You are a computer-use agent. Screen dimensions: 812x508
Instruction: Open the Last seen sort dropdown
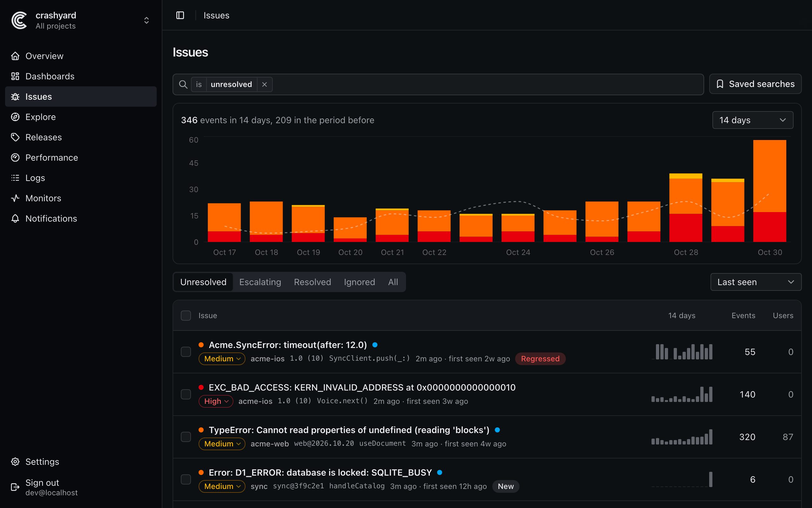[x=756, y=282]
